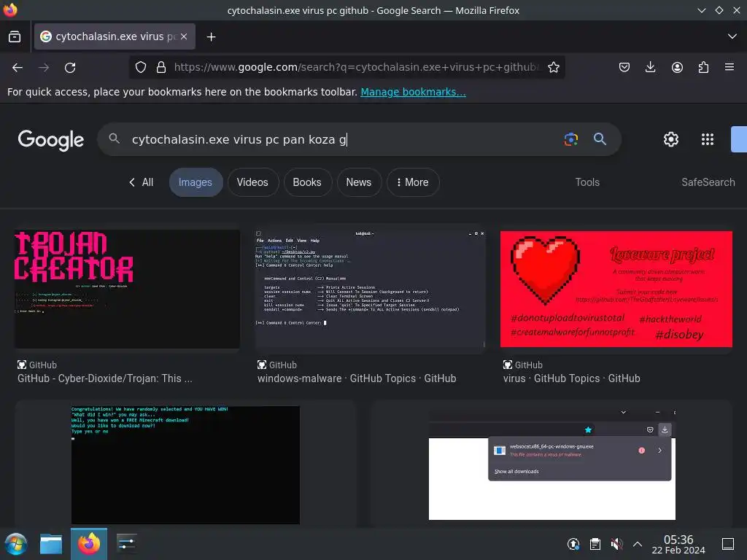Screen dimensions: 747x560
Task: Click the Google search text field
Action: [343, 139]
